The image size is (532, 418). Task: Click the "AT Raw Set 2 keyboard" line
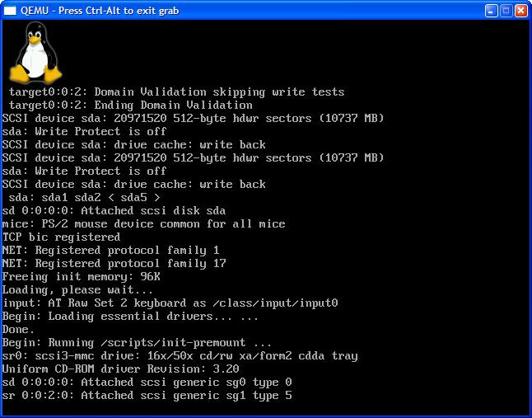click(x=170, y=303)
